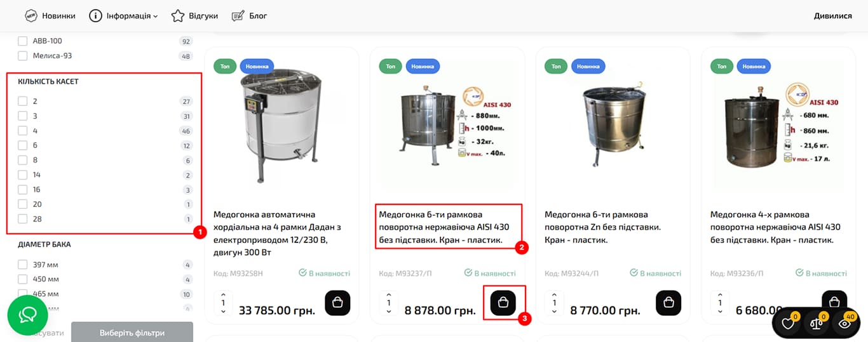Check the 4 cassettes filter
The height and width of the screenshot is (342, 868).
[23, 131]
